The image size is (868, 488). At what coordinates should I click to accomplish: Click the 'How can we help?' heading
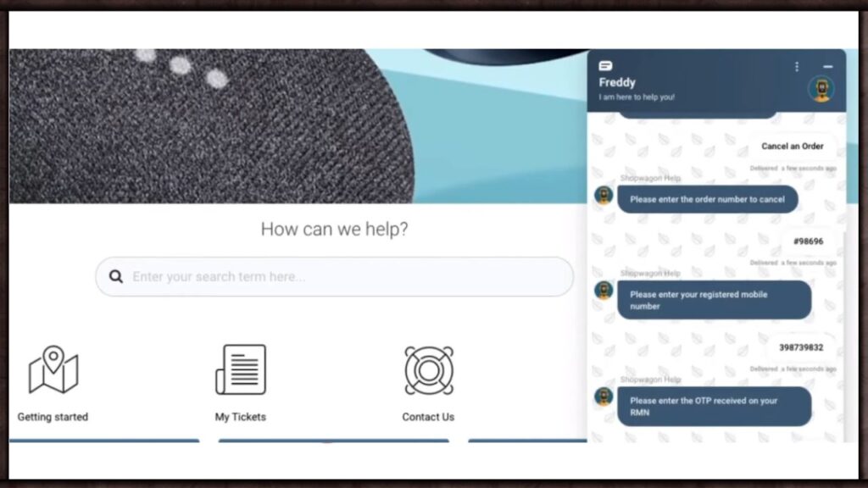click(334, 229)
